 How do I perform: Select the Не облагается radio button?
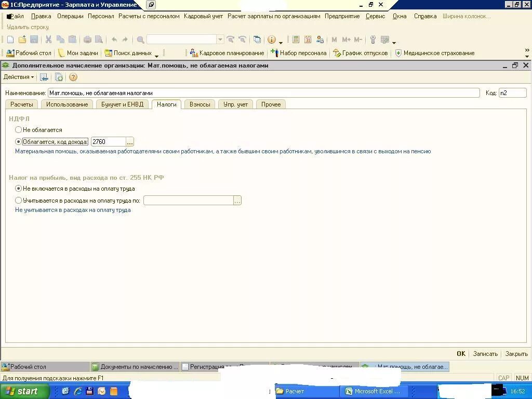pos(18,129)
